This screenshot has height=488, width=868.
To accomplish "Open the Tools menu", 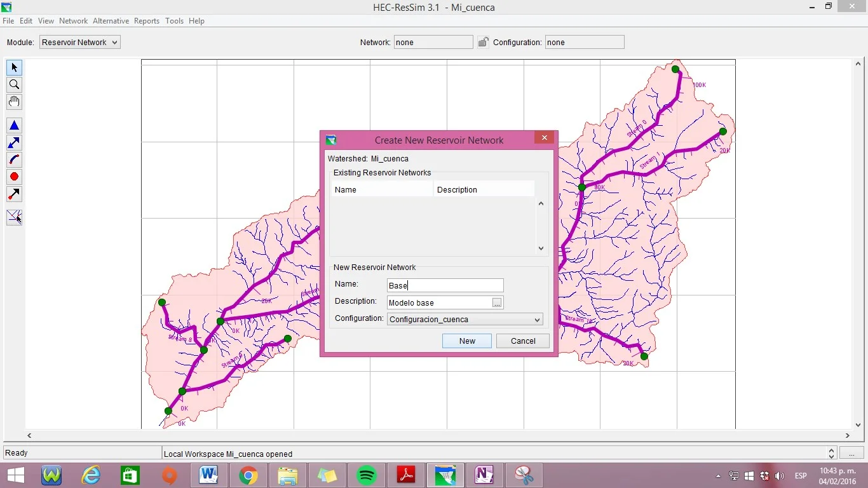I will click(x=174, y=21).
